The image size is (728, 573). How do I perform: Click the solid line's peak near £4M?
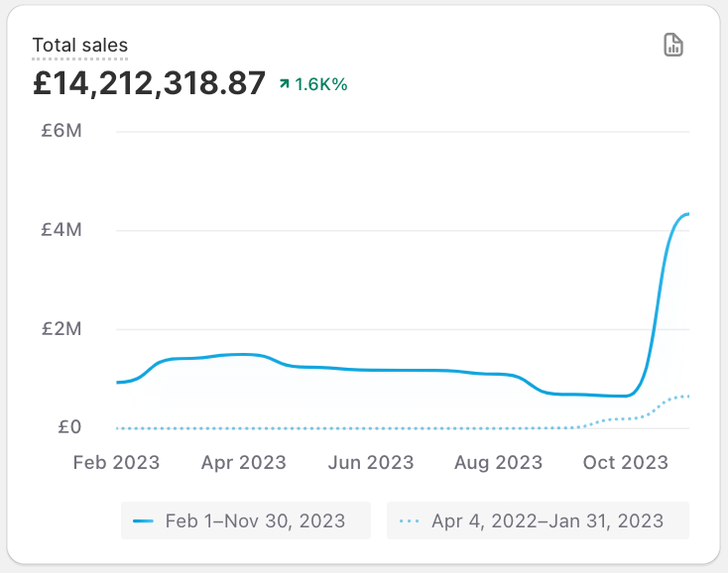pyautogui.click(x=686, y=214)
